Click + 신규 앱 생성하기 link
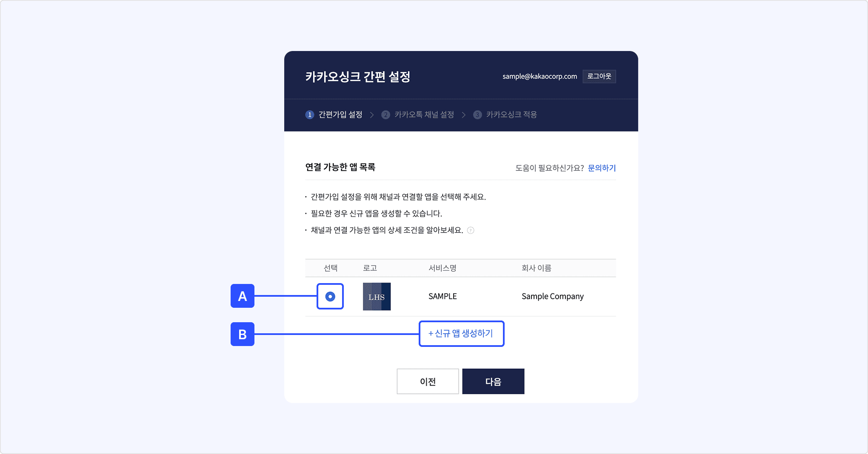 click(x=461, y=333)
